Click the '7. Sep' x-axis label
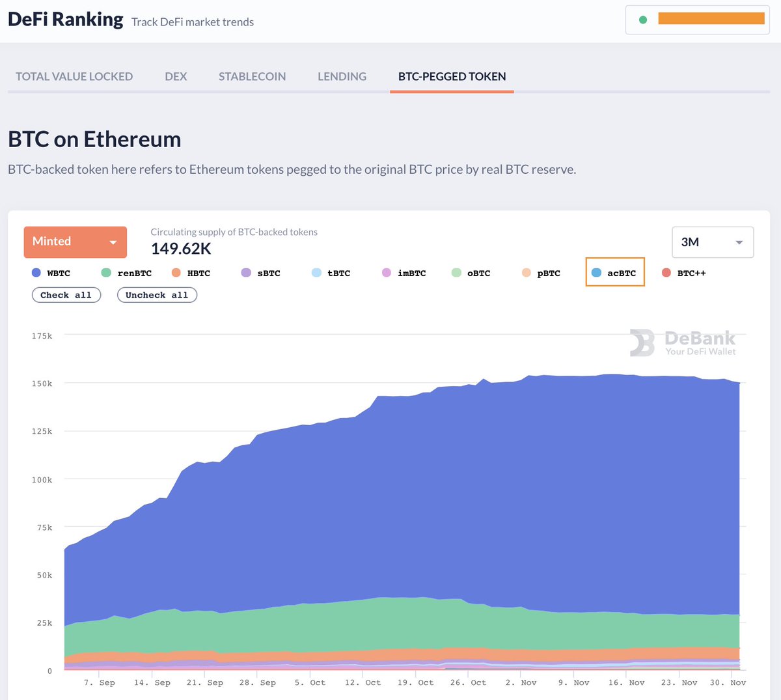 click(x=100, y=682)
